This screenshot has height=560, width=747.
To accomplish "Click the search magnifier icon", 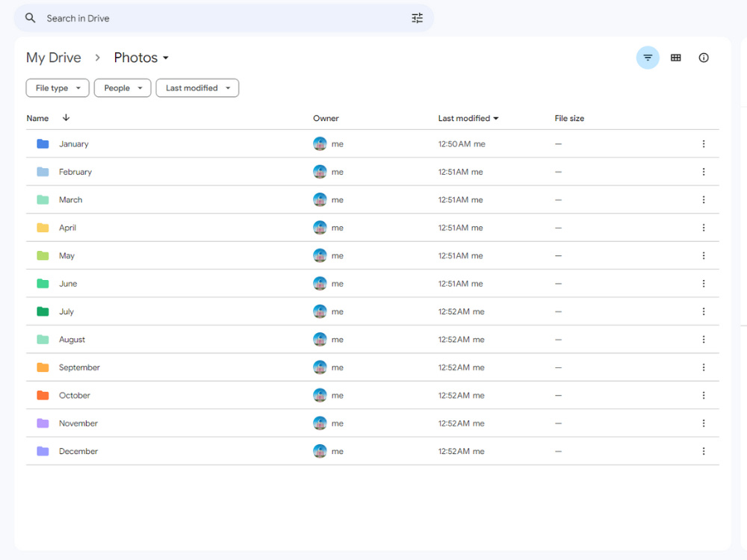I will click(x=31, y=18).
